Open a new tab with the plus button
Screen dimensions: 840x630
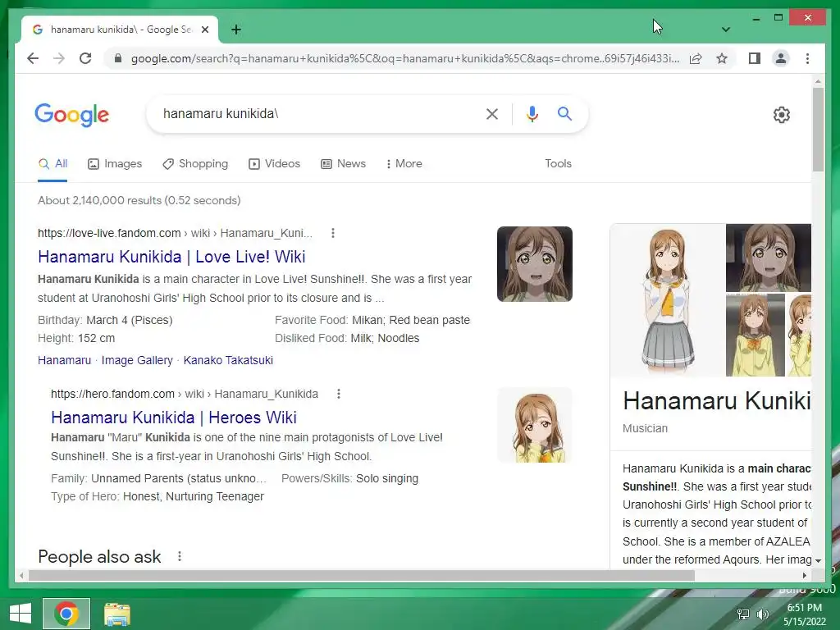[236, 30]
